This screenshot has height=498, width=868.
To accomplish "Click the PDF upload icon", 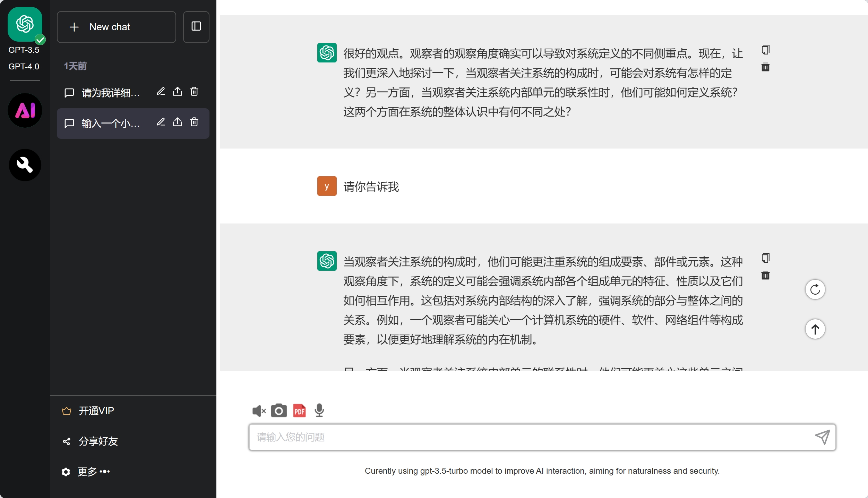I will coord(299,411).
